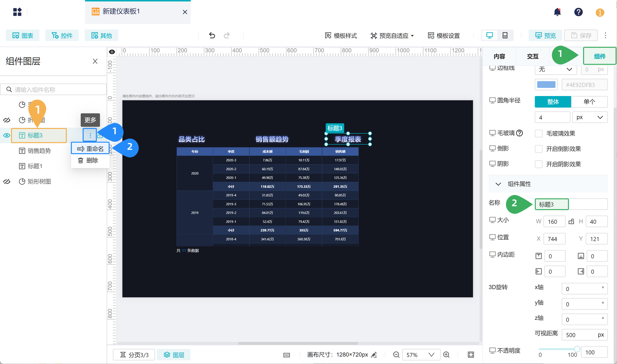Click the redo arrow icon
The height and width of the screenshot is (364, 617).
[227, 36]
